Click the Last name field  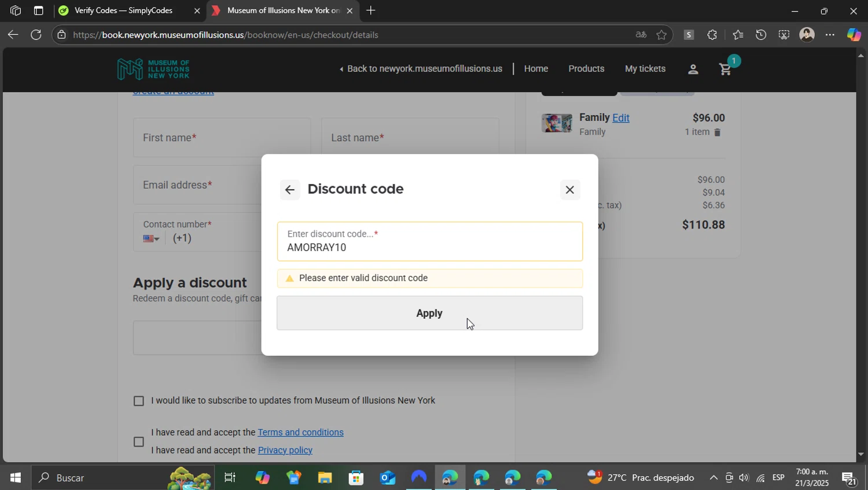[x=410, y=138]
